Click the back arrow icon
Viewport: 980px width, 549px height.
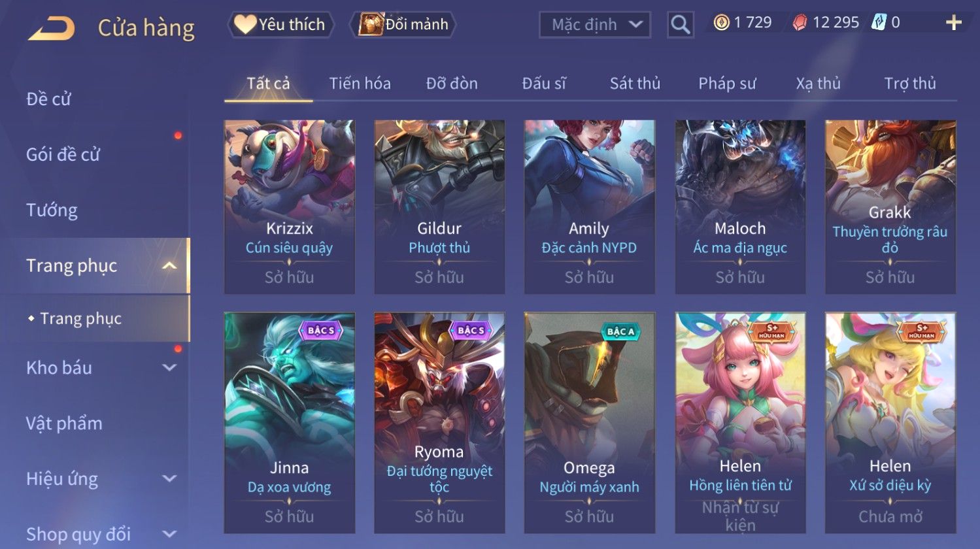coord(52,29)
